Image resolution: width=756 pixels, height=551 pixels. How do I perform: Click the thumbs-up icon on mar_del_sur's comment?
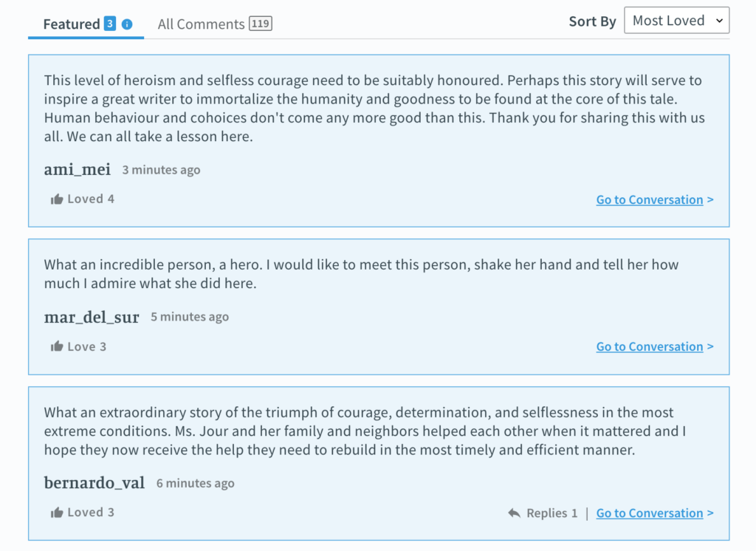tap(57, 346)
